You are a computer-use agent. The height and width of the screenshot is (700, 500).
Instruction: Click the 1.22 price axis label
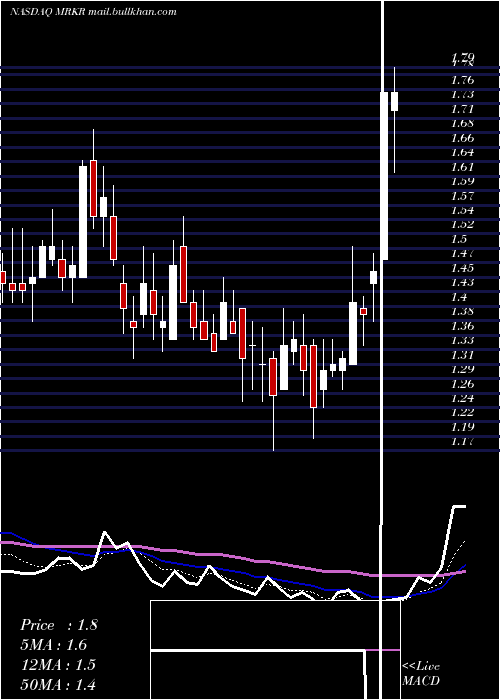[x=462, y=412]
